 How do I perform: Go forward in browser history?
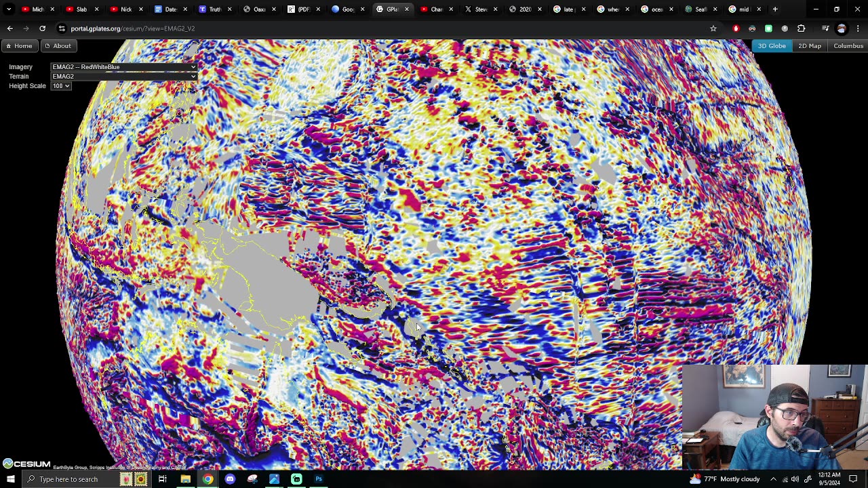tap(26, 28)
